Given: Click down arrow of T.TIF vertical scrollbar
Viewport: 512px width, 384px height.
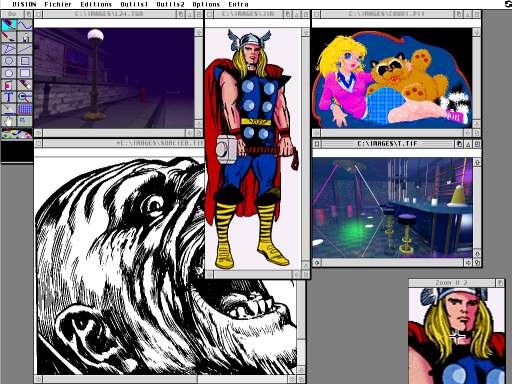Looking at the screenshot, I should 477,254.
